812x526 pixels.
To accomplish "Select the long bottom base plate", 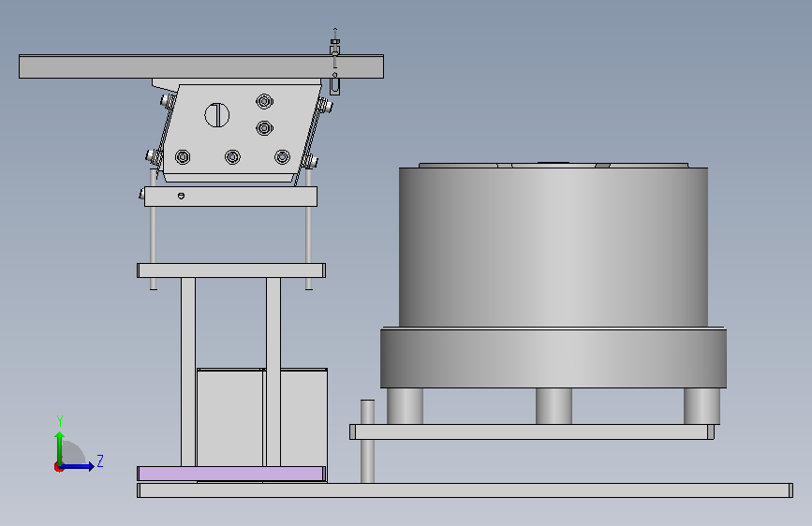I will coord(465,490).
